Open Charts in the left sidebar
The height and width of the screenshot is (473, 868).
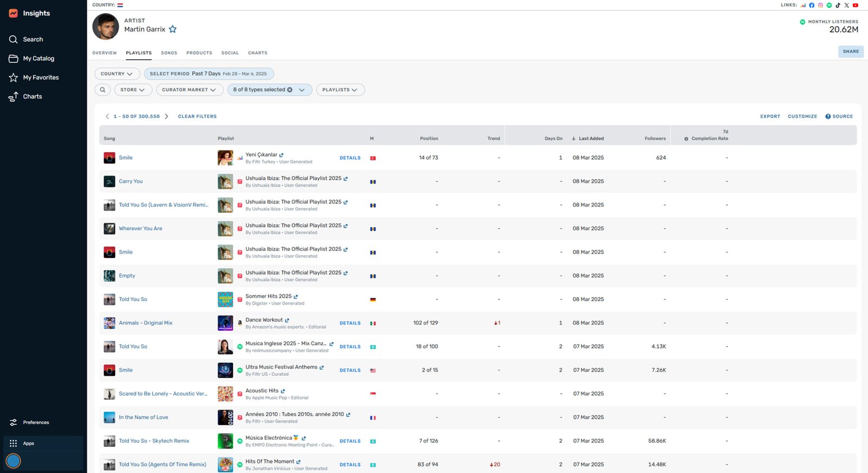tap(32, 97)
